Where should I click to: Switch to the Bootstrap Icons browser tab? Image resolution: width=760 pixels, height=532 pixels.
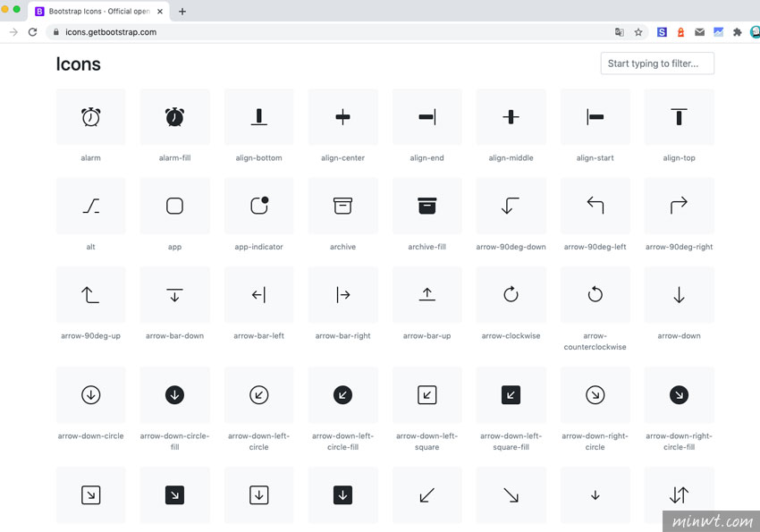point(99,11)
